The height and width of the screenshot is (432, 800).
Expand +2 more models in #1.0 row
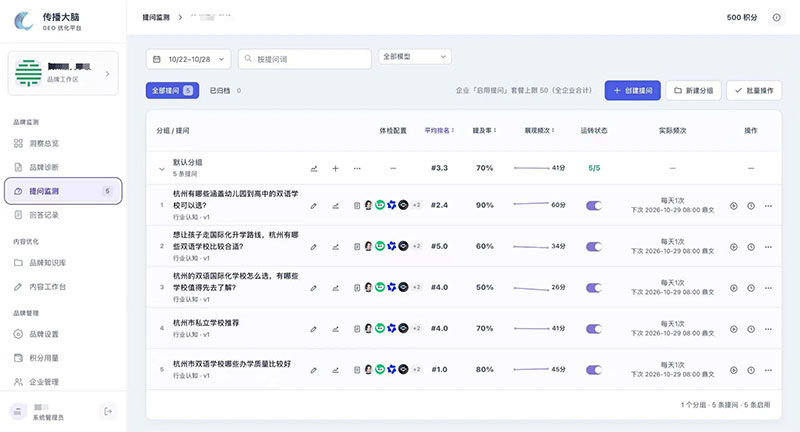coord(416,369)
